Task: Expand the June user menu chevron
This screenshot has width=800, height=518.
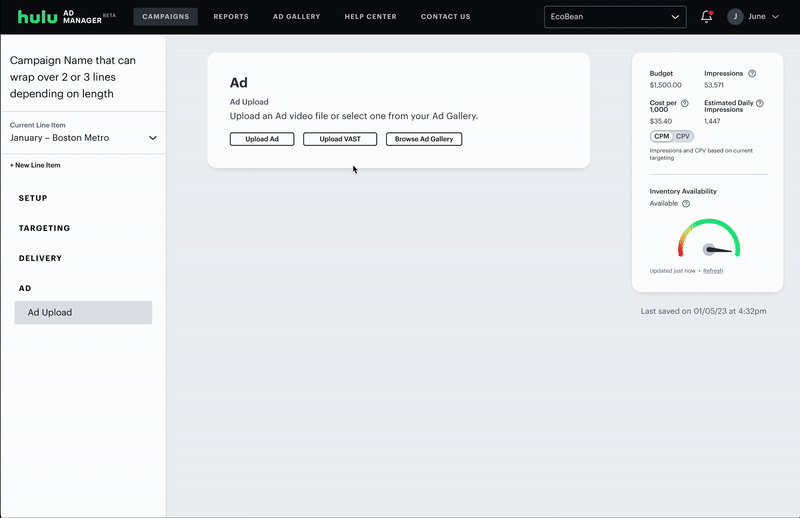Action: [x=775, y=16]
